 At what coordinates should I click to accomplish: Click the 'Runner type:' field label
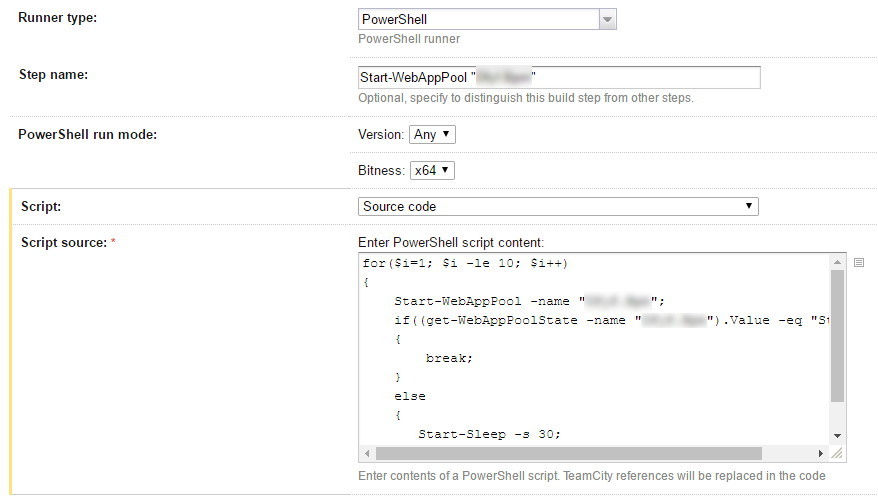click(58, 19)
